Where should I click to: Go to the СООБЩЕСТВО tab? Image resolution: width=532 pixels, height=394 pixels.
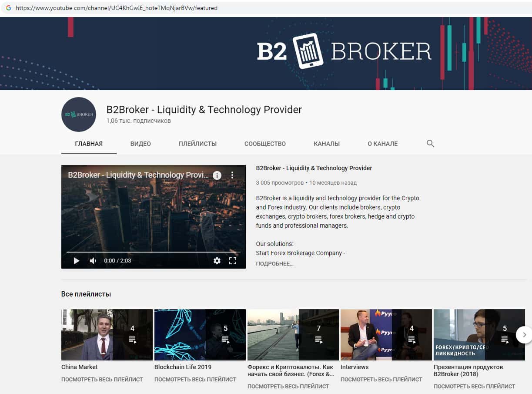click(x=265, y=144)
